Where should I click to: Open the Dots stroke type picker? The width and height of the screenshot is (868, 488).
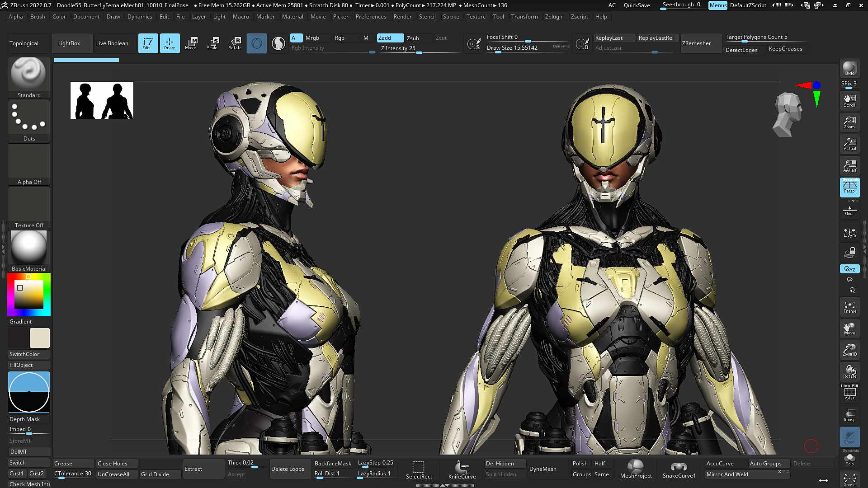click(29, 121)
